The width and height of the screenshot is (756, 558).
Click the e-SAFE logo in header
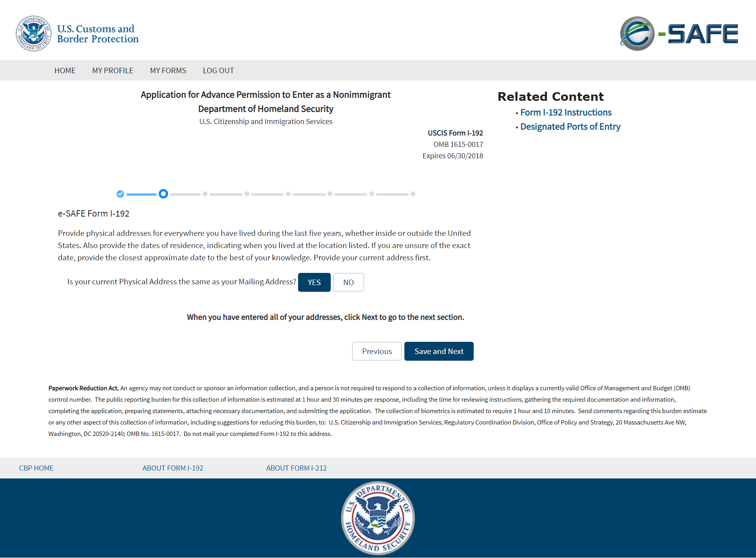click(x=679, y=33)
